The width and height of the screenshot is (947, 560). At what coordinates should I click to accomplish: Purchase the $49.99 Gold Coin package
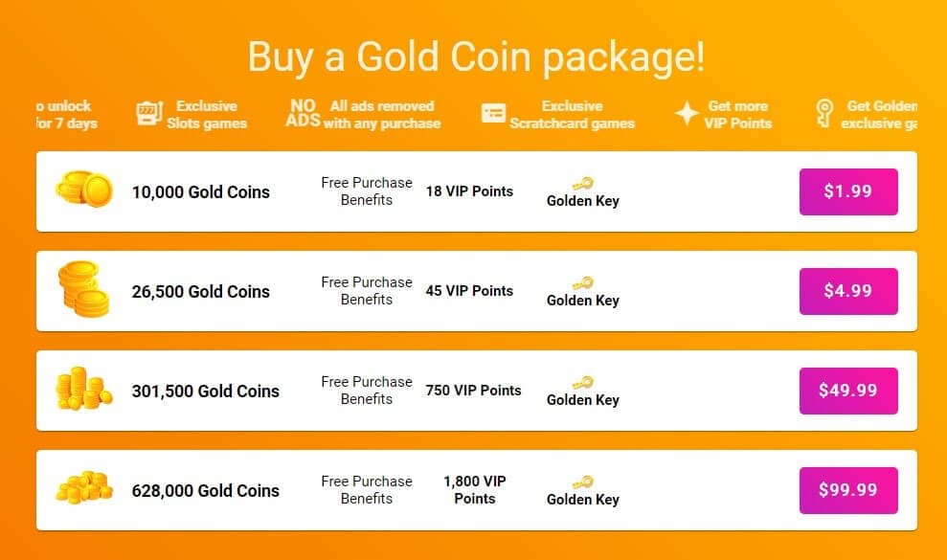(x=848, y=391)
